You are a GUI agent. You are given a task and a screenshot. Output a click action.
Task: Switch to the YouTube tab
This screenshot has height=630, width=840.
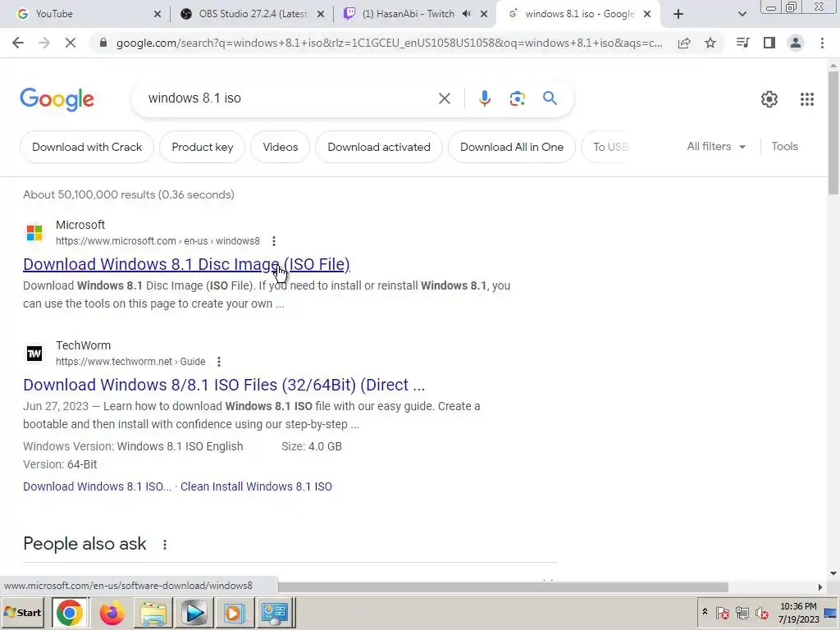pos(85,14)
